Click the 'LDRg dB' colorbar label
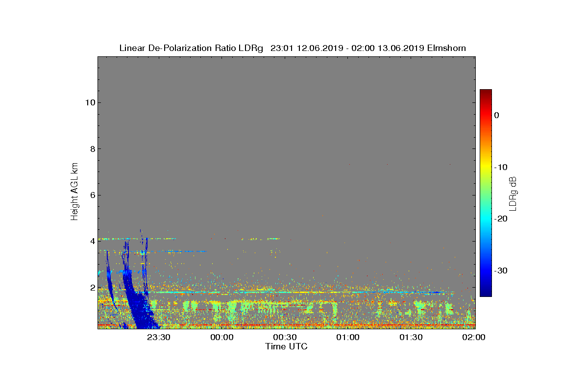 coord(513,193)
